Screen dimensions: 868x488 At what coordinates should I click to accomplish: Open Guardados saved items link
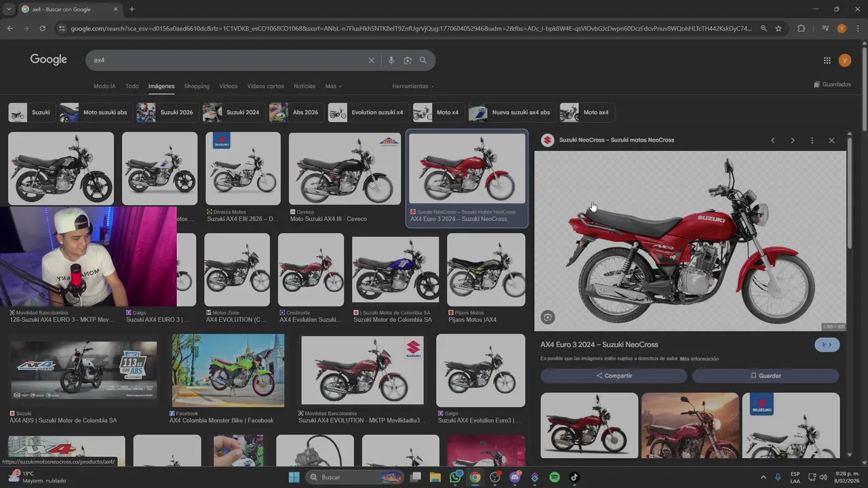coord(832,85)
